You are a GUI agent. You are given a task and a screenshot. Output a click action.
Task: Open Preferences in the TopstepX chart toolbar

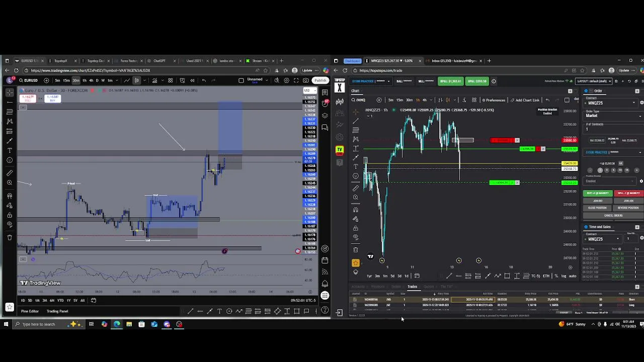tap(494, 100)
